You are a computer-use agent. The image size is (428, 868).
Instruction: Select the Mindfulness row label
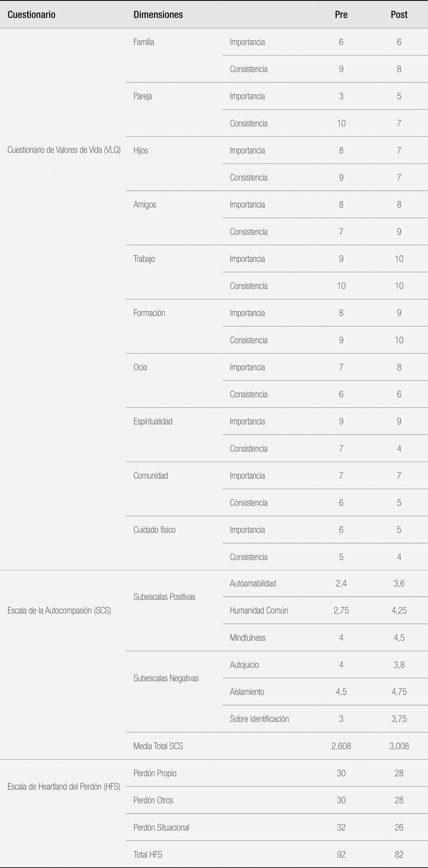(x=248, y=638)
